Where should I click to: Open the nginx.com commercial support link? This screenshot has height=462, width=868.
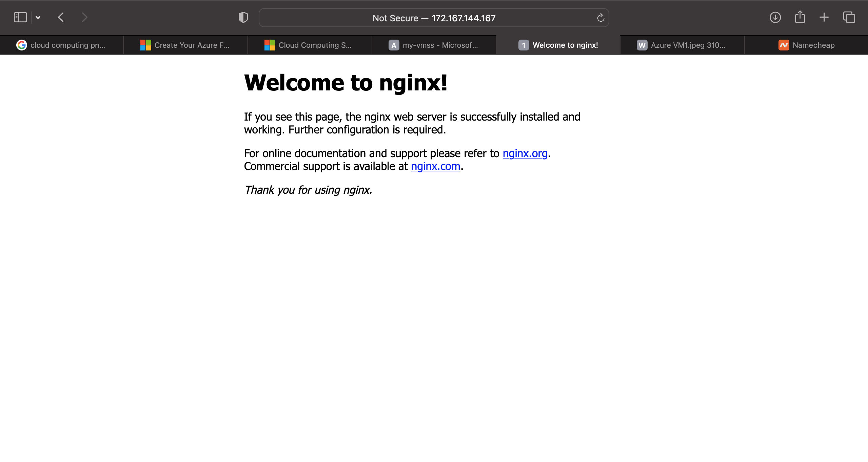coord(435,166)
